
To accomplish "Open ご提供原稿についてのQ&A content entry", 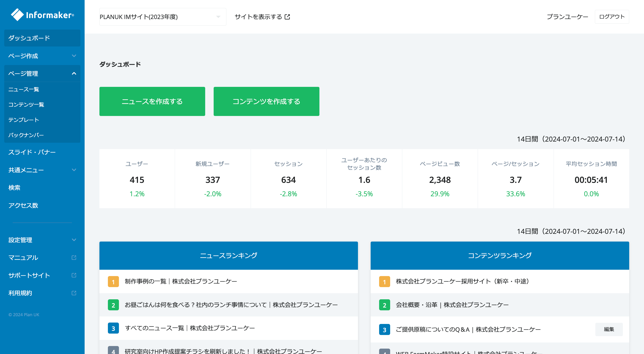I will [x=468, y=329].
